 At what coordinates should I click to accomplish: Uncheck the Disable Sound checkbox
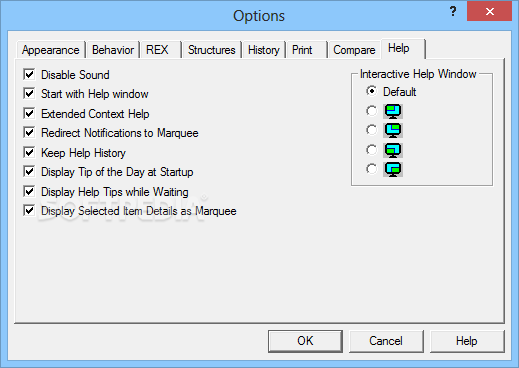(x=29, y=74)
